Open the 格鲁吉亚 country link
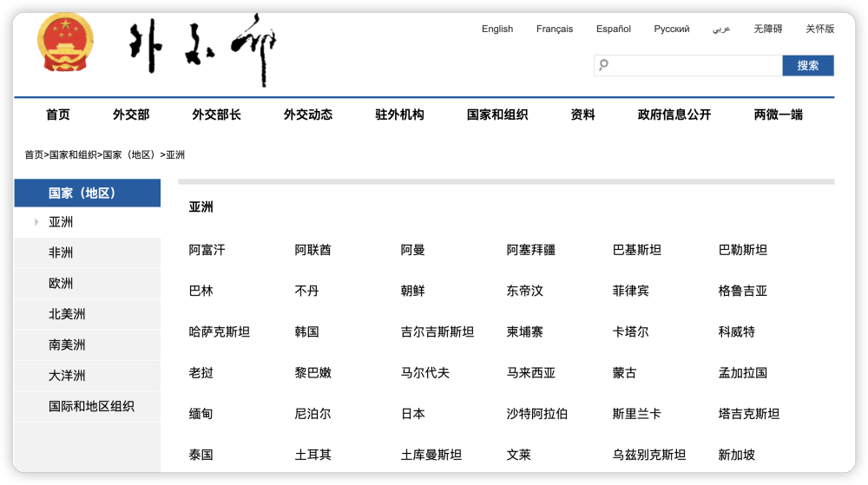The height and width of the screenshot is (485, 868). coord(743,291)
